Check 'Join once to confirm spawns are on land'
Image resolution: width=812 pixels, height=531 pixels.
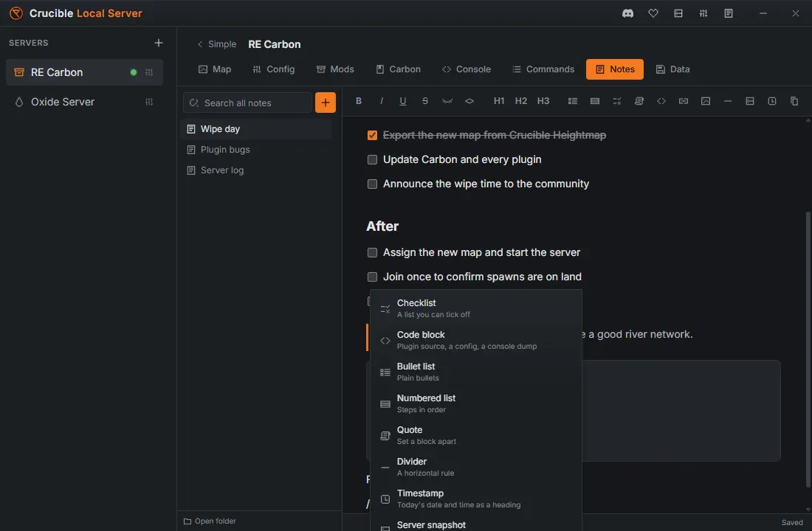point(372,277)
